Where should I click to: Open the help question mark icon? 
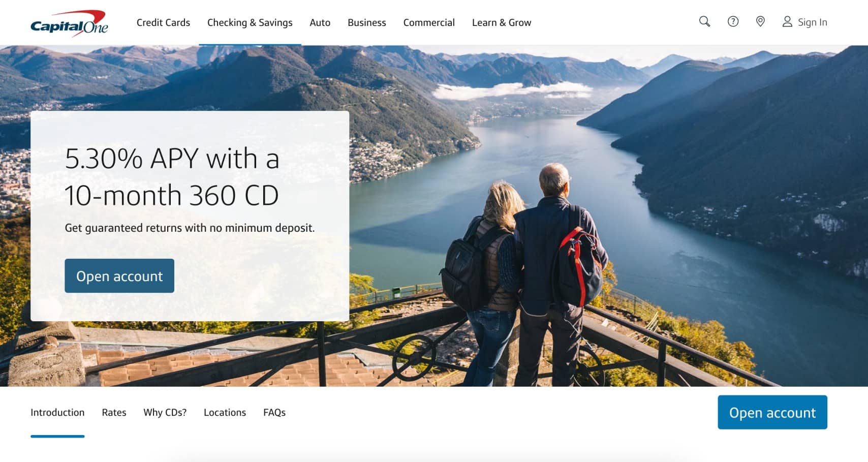[733, 21]
